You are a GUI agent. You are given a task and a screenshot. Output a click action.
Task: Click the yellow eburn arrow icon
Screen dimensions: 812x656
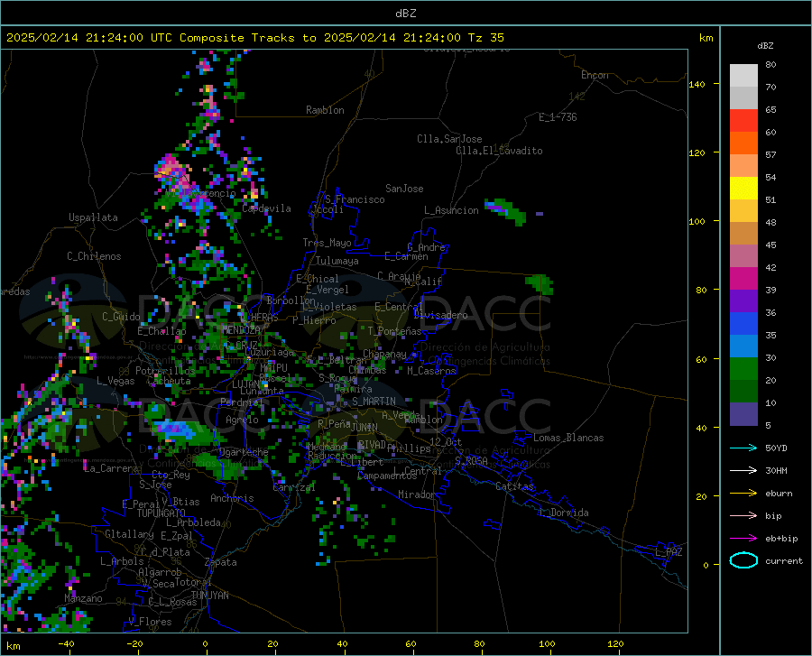coord(743,493)
